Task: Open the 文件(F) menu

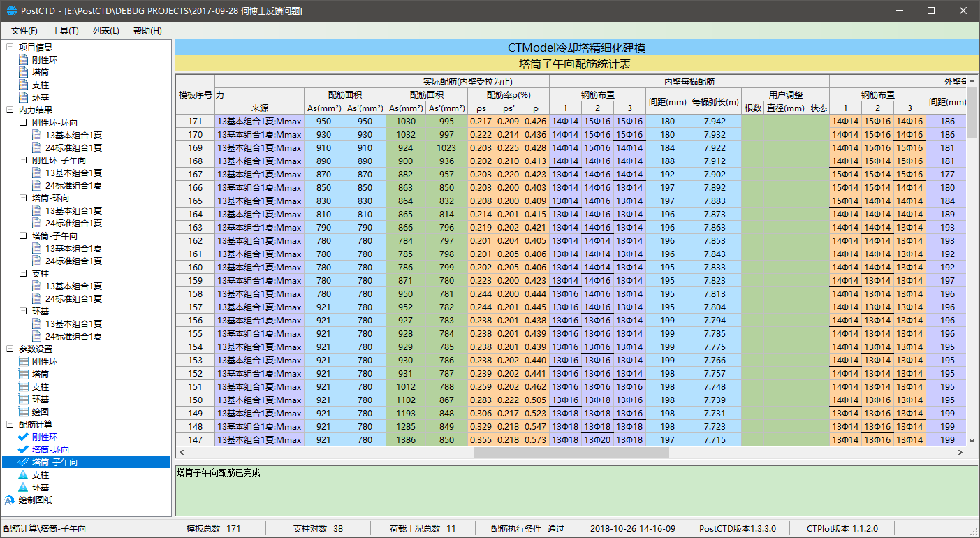Action: (24, 31)
